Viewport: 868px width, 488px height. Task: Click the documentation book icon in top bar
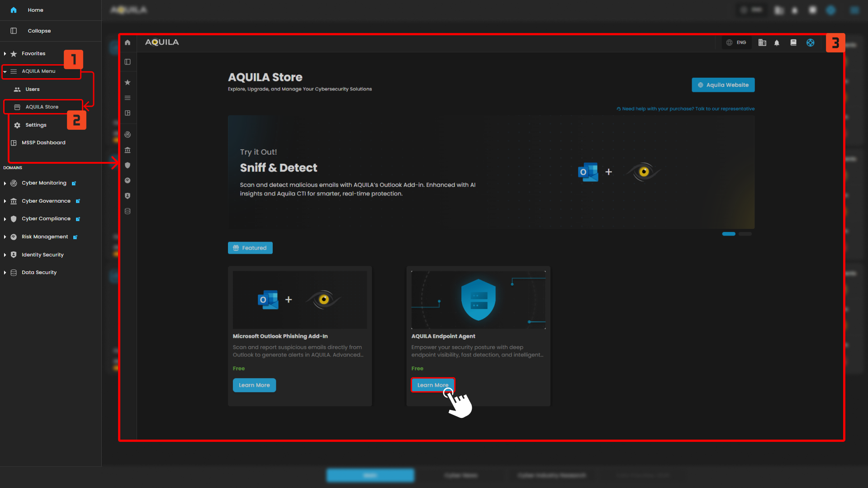coord(793,43)
